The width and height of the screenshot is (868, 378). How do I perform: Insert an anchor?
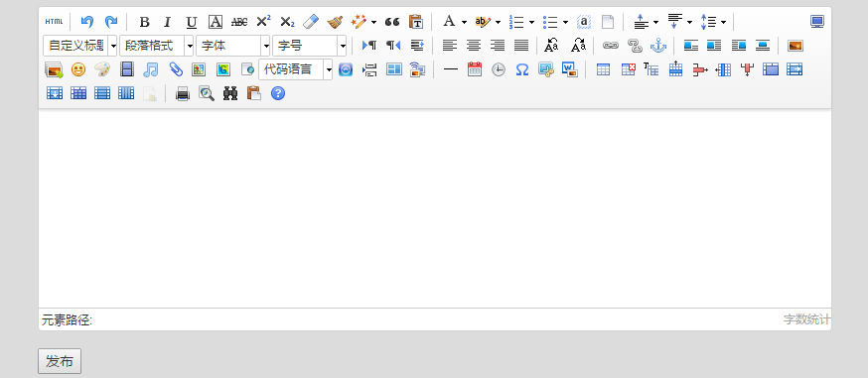pos(658,46)
